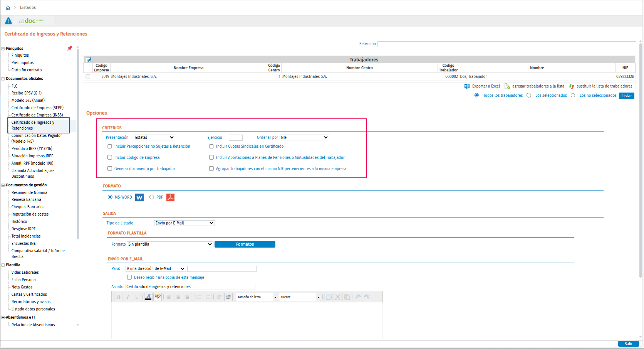Open Remesa Bancaria in the sidebar
Viewport: 644px width, 349px height.
26,199
